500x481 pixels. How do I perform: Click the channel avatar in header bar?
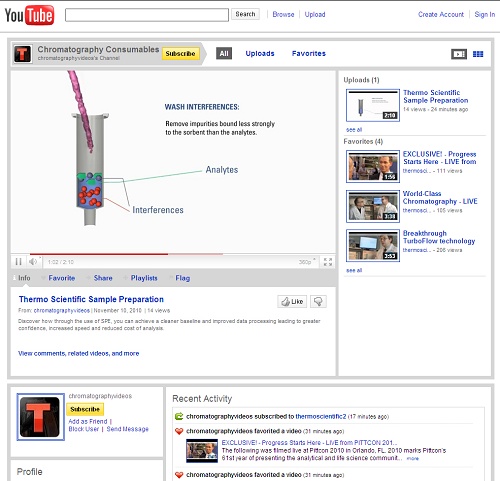[x=23, y=54]
